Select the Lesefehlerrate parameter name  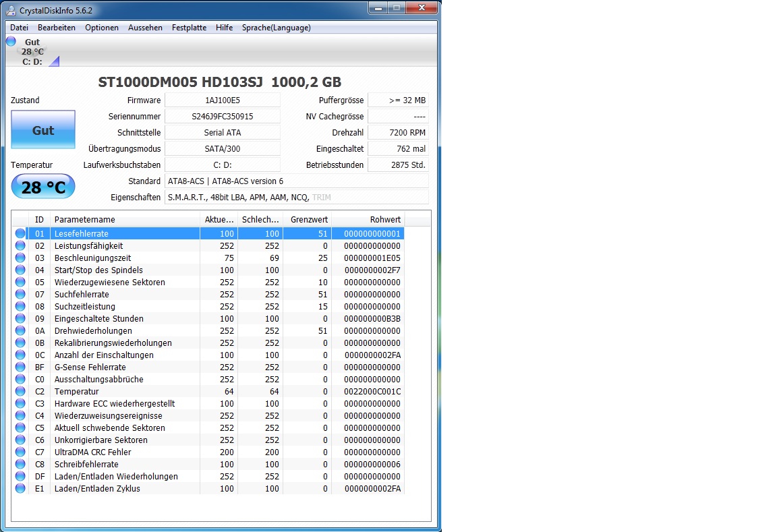point(81,234)
